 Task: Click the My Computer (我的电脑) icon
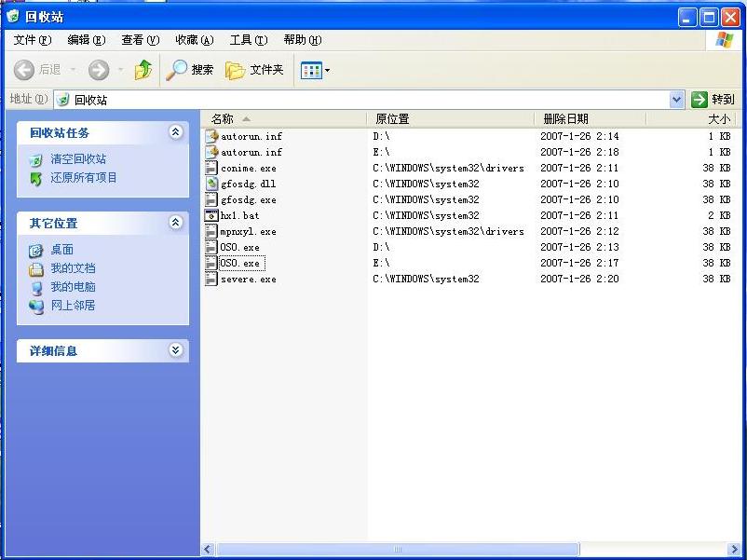[x=35, y=288]
